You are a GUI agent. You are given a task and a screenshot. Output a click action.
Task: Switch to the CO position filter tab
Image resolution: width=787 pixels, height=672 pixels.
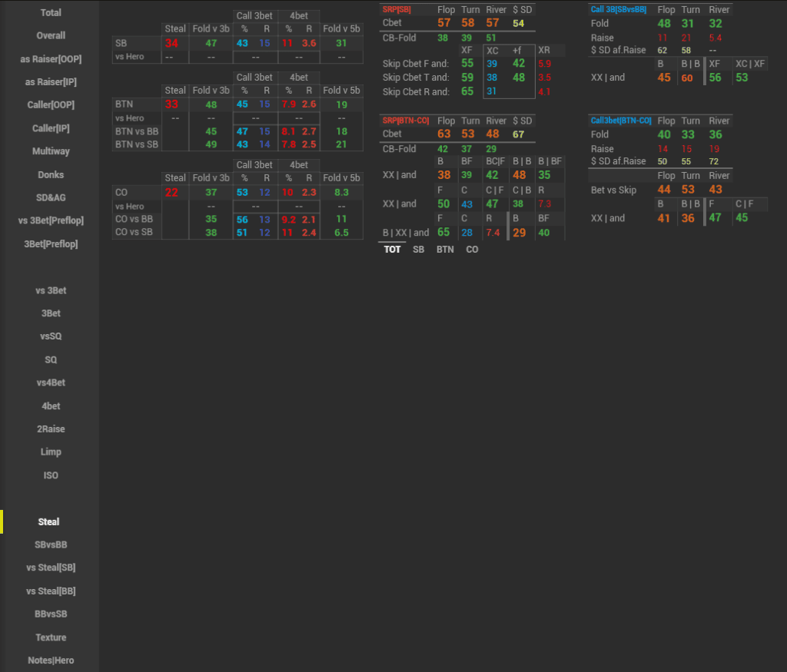pos(472,250)
